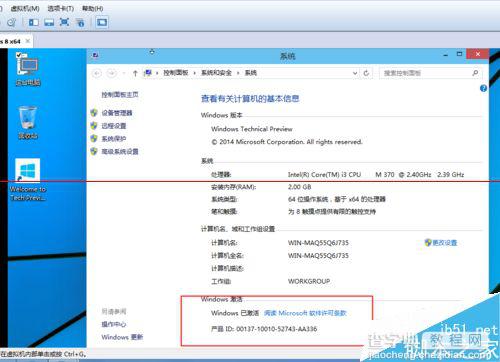The height and width of the screenshot is (362, 500).
Task: Click the shield icon beside 远程设置
Action: click(x=94, y=126)
